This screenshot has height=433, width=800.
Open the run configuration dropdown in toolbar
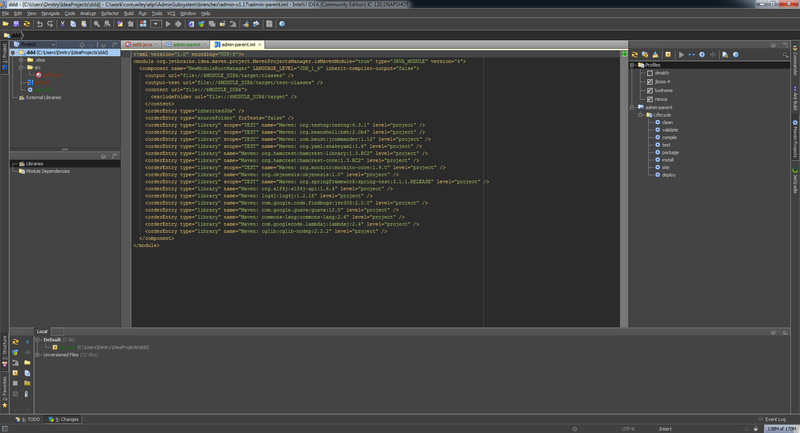156,24
